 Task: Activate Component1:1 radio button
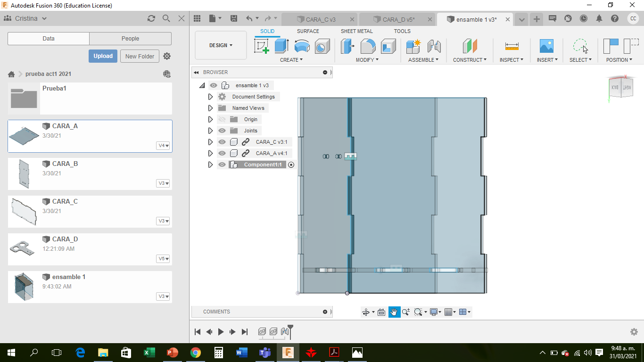click(291, 165)
